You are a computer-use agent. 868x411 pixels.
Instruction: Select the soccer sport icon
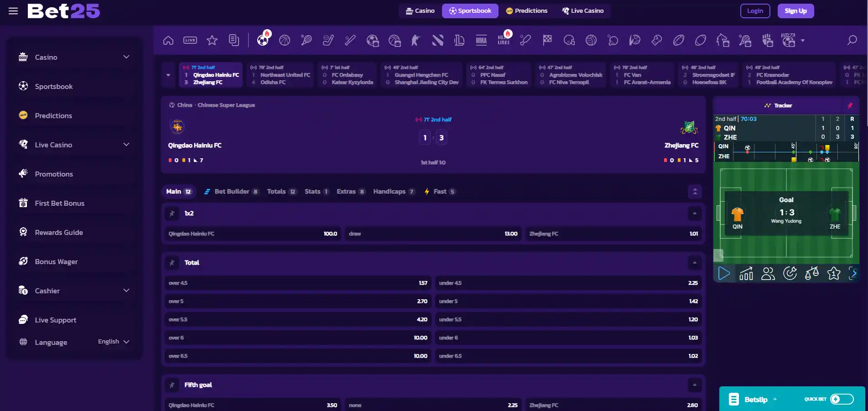[263, 40]
